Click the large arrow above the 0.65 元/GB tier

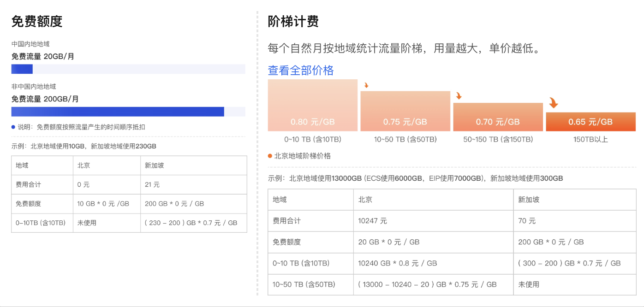[554, 103]
